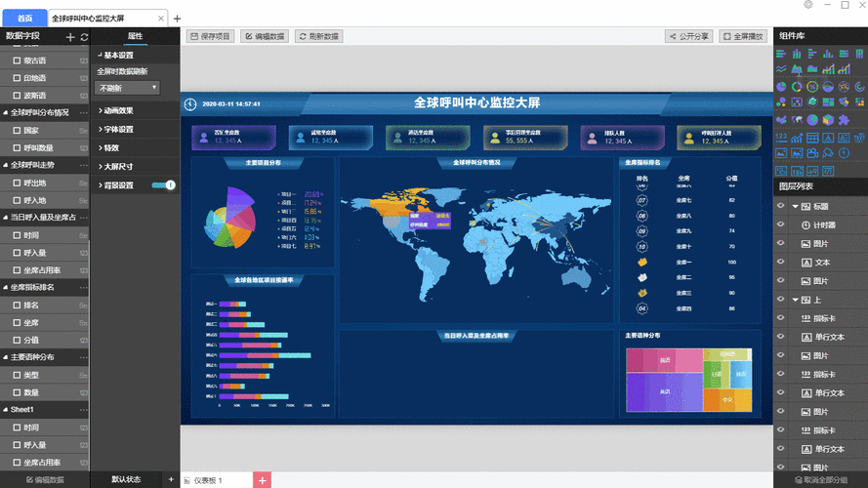
Task: Click the clock icon on the dashboard header
Action: click(189, 103)
